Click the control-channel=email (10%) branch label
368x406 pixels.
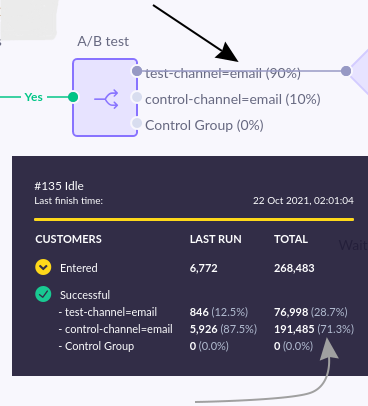pyautogui.click(x=233, y=99)
